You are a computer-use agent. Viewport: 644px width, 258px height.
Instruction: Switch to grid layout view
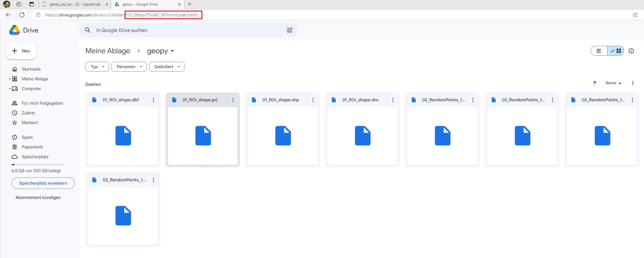(x=616, y=51)
